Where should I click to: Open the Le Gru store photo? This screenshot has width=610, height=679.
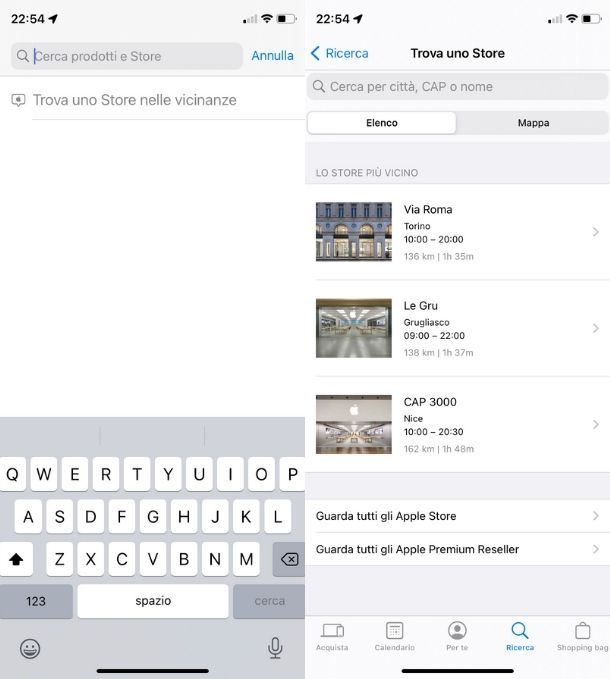pos(354,328)
